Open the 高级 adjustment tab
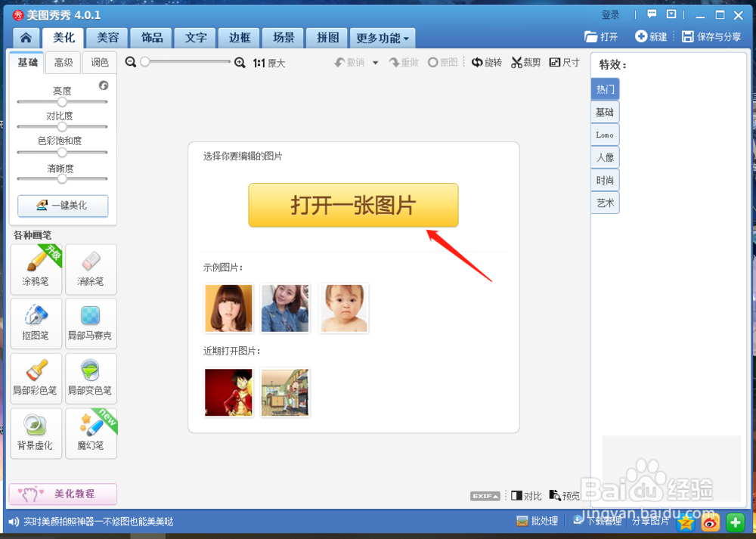The image size is (756, 539). (64, 62)
